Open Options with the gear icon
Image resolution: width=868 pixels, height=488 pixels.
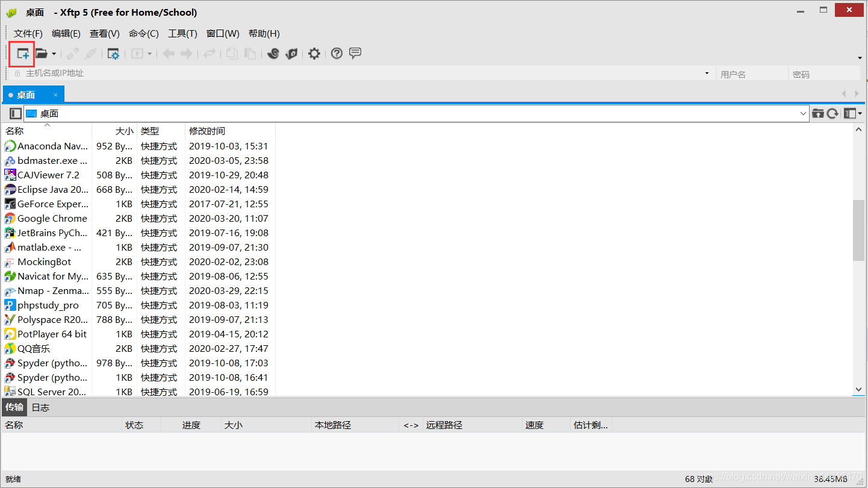[x=314, y=54]
